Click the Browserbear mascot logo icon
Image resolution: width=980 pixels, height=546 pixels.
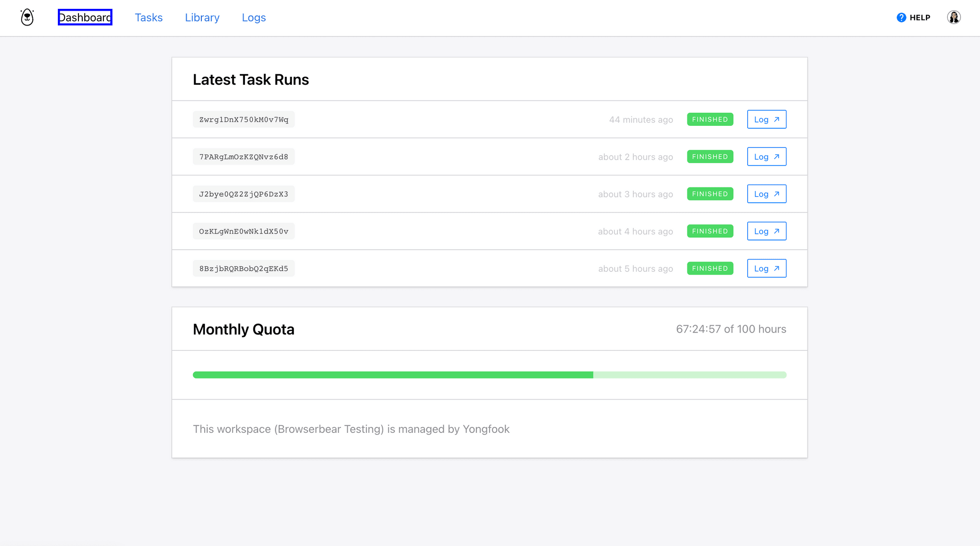coord(27,18)
